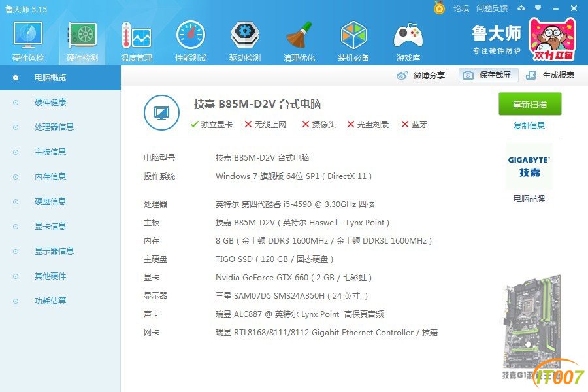
Task: Click the green 重新扫描 rescan button
Action: pos(530,104)
